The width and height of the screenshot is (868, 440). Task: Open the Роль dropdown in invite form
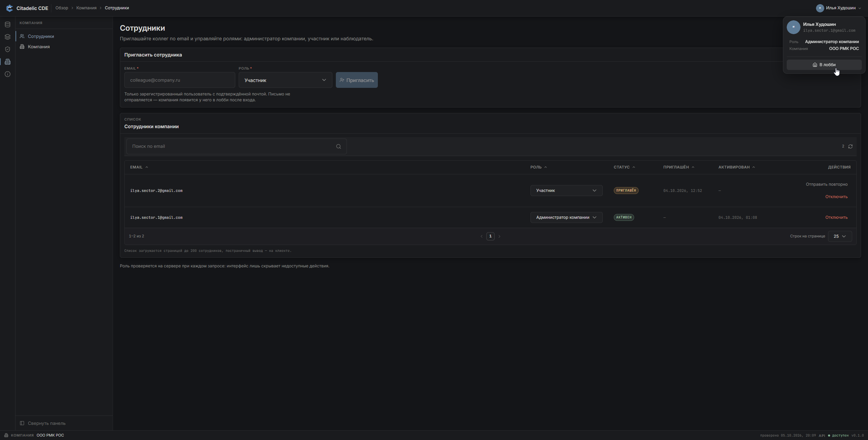[285, 80]
